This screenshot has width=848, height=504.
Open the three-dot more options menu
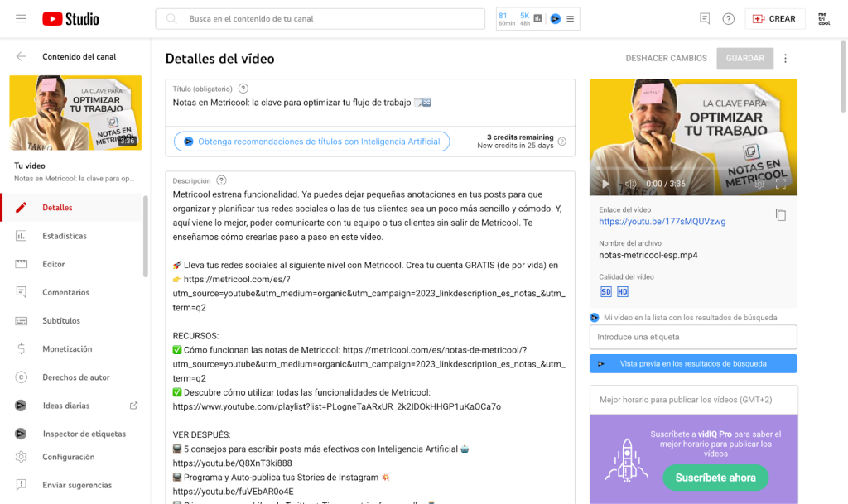tap(786, 58)
